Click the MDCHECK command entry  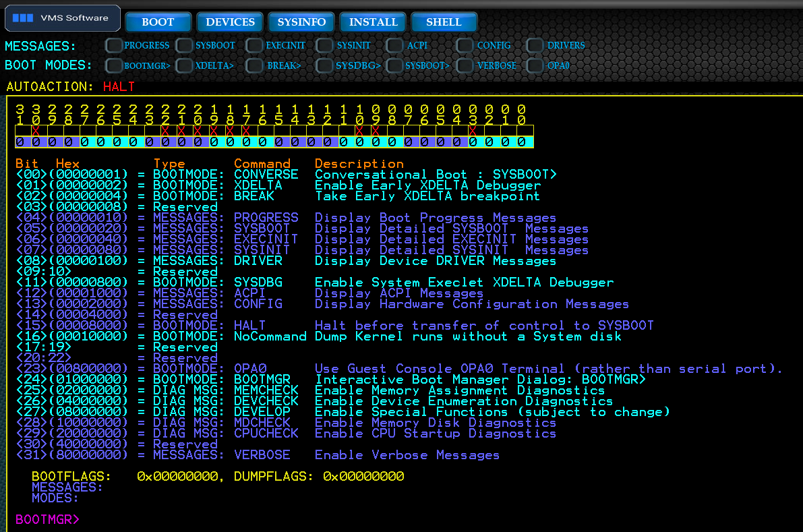click(x=262, y=422)
